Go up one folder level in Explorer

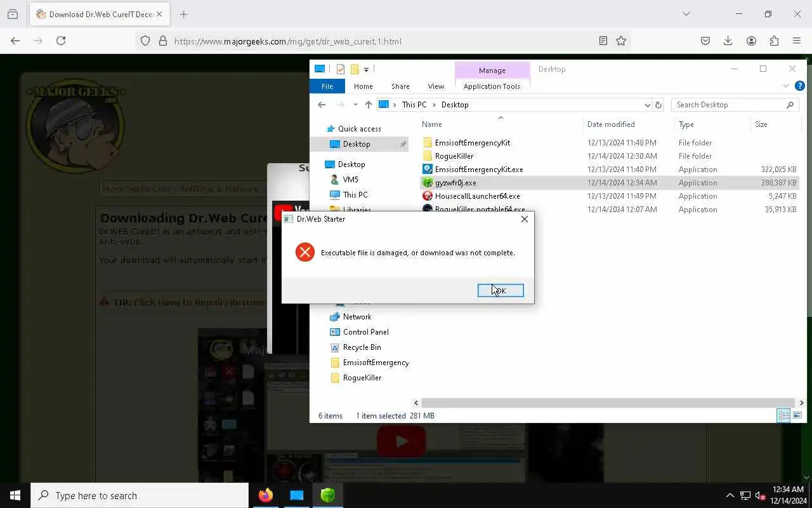coord(369,105)
